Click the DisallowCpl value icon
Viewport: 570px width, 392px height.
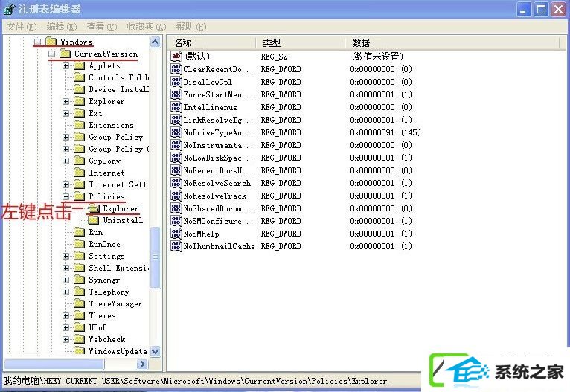pos(176,82)
